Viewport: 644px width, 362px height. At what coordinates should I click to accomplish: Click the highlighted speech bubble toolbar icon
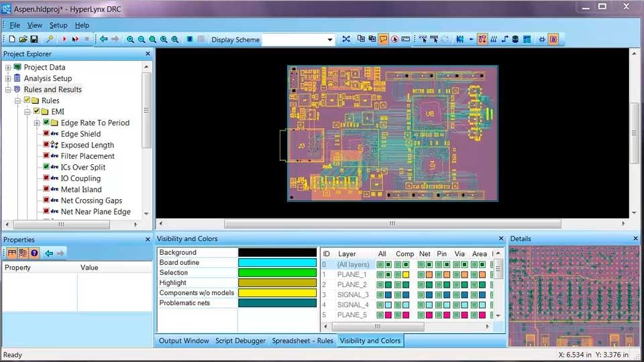(383, 40)
